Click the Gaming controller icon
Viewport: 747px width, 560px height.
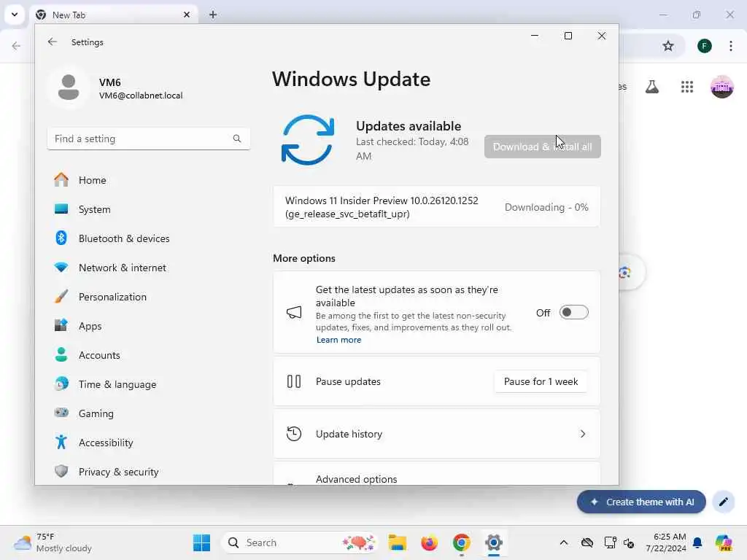click(x=61, y=413)
